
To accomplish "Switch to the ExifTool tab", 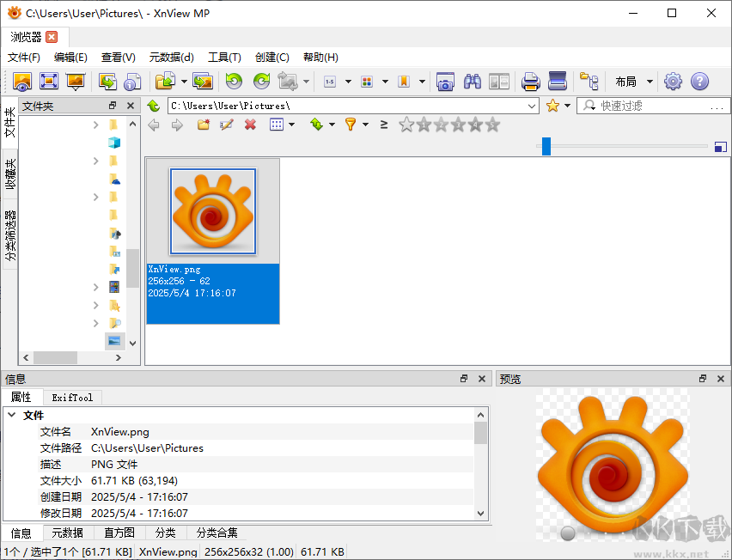I will [72, 398].
